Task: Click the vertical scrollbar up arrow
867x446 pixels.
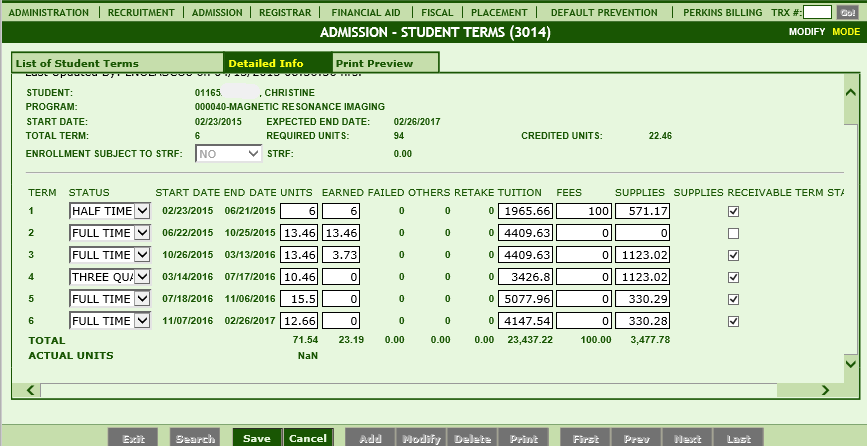Action: [851, 92]
